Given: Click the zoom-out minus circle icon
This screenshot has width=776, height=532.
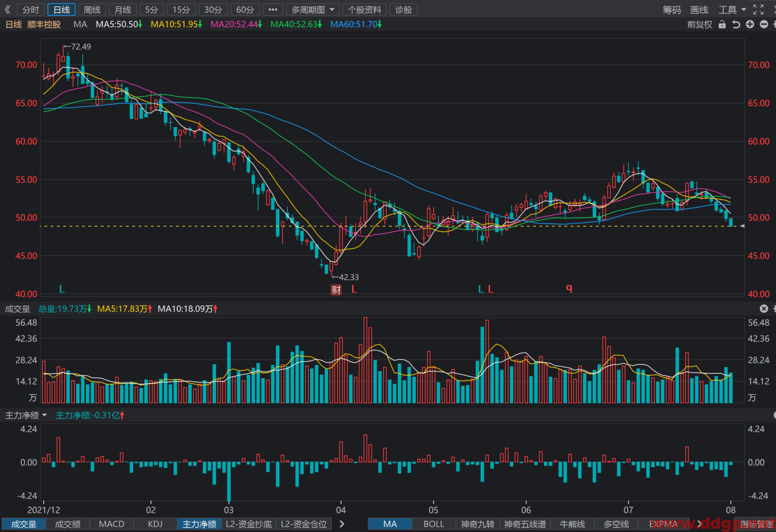Looking at the screenshot, I should click(x=764, y=24).
